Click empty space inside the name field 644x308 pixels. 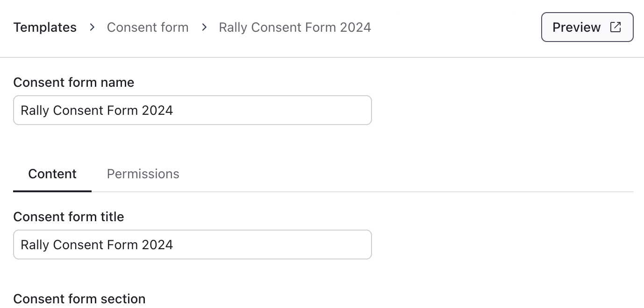280,111
